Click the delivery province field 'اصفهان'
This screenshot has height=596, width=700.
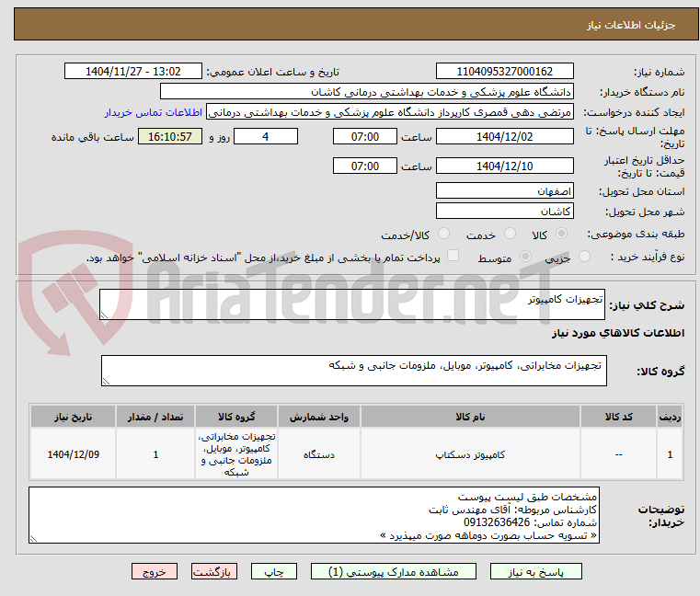[504, 191]
